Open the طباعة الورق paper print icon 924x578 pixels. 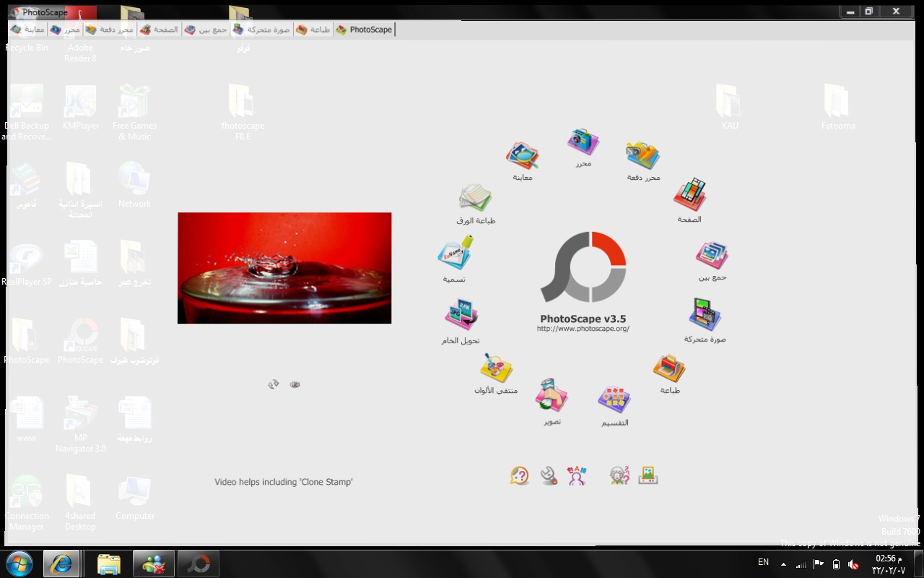[x=475, y=199]
